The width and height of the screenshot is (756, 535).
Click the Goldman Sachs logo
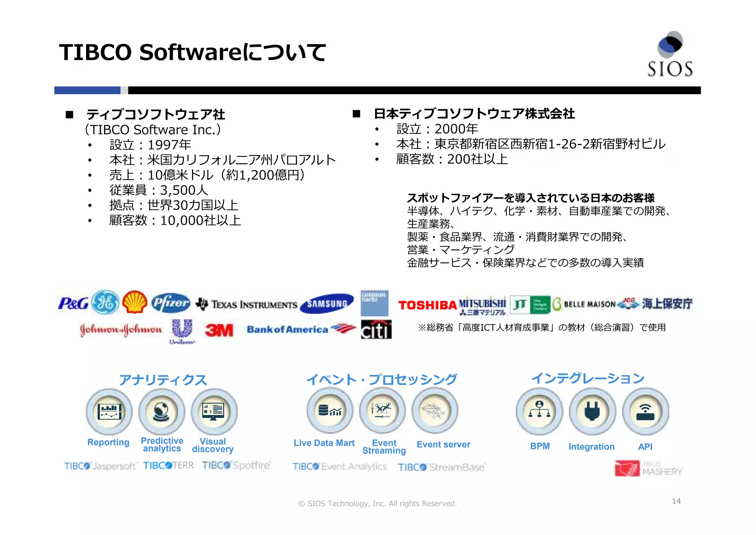tap(374, 303)
